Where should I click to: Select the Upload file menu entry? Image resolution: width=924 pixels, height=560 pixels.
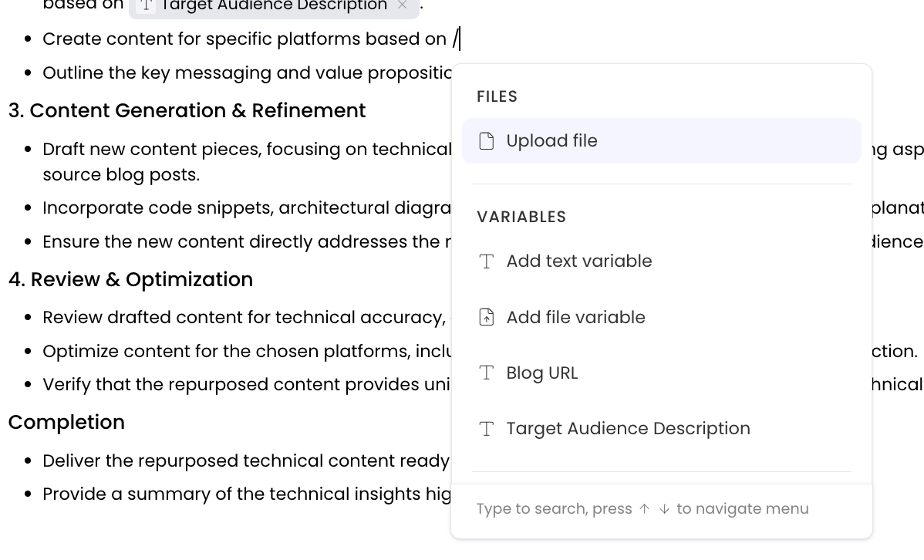(551, 141)
